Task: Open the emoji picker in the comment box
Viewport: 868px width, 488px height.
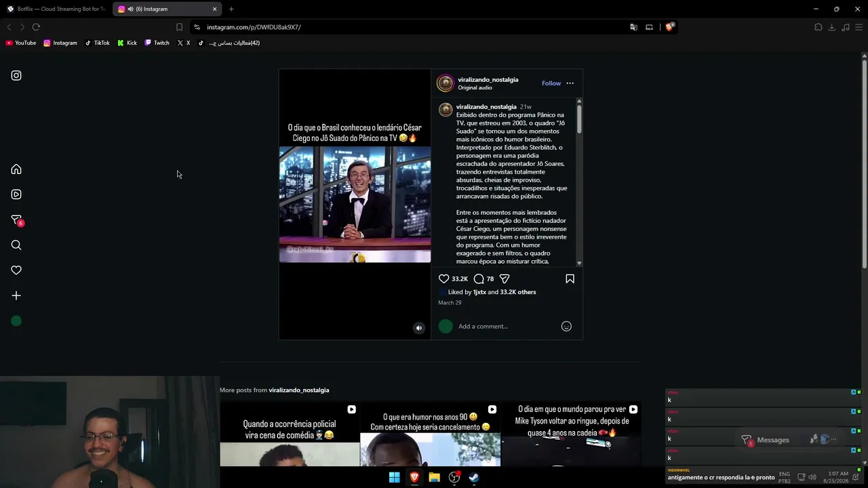Action: coord(566,327)
